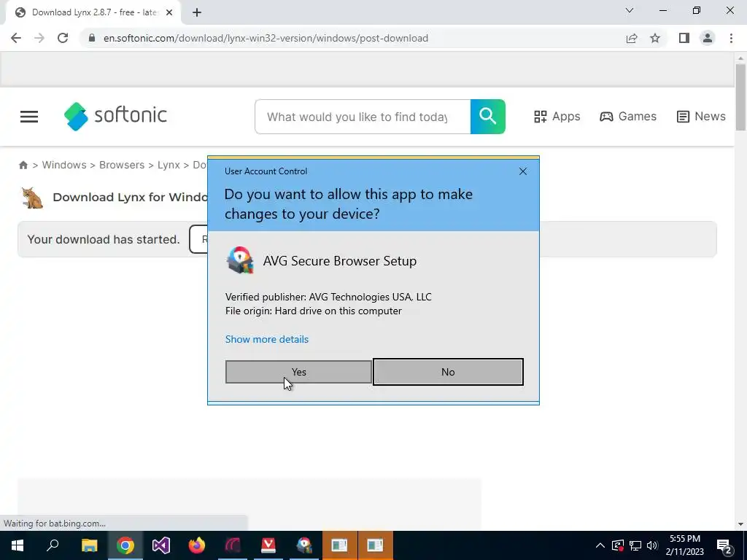Click the Softonic search field

363,117
